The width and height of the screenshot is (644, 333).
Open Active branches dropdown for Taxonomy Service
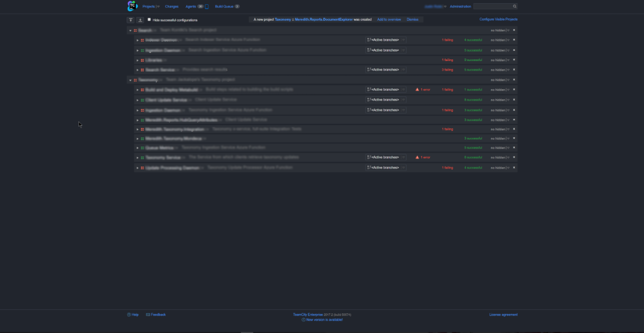tap(386, 157)
